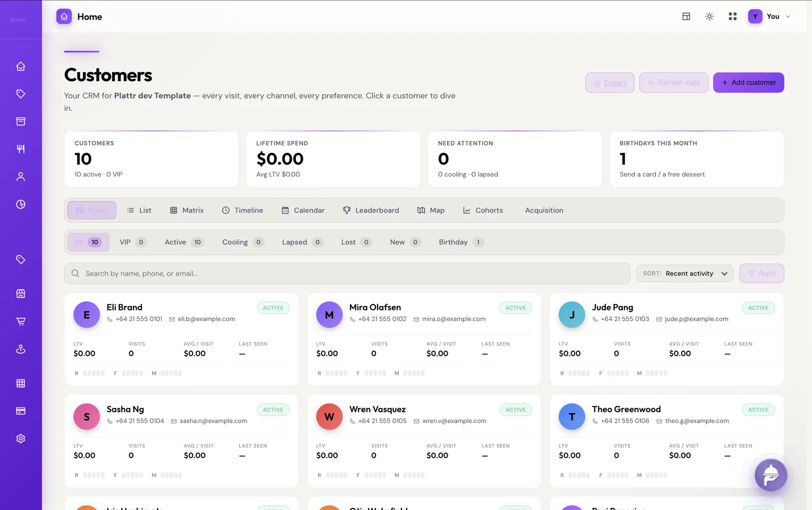812x510 pixels.
Task: Switch to the Timeline view tab
Action: click(243, 210)
